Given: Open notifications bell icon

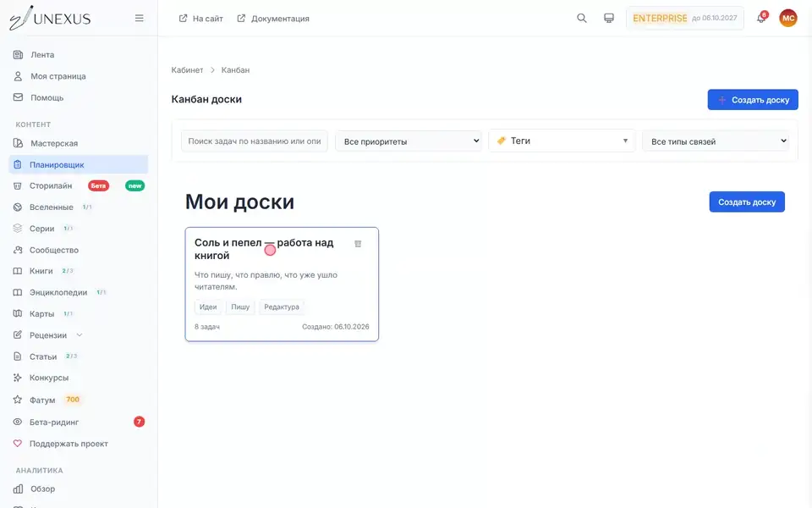Looking at the screenshot, I should click(x=760, y=18).
